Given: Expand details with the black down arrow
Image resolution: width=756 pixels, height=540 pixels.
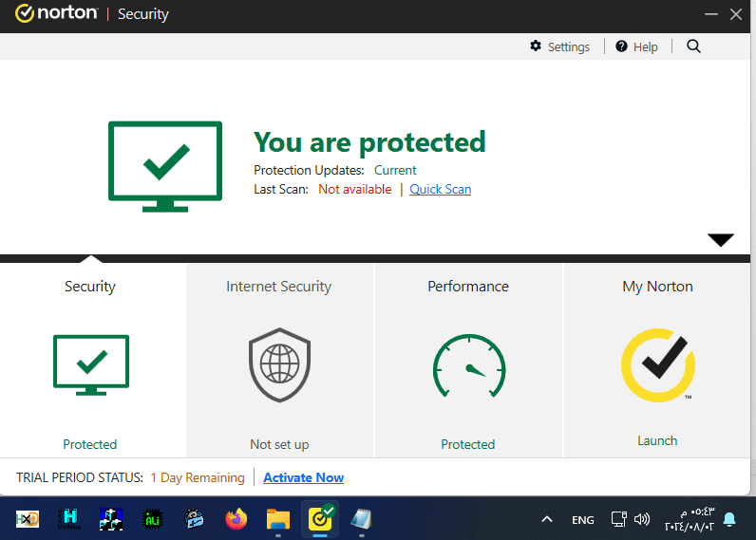Looking at the screenshot, I should 720,239.
